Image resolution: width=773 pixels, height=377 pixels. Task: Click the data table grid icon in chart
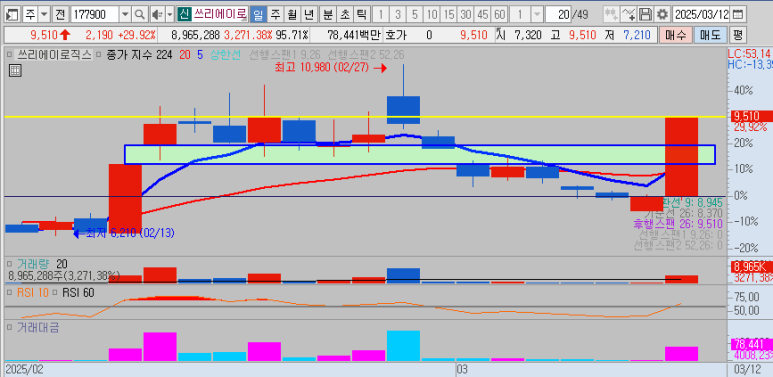click(15, 71)
